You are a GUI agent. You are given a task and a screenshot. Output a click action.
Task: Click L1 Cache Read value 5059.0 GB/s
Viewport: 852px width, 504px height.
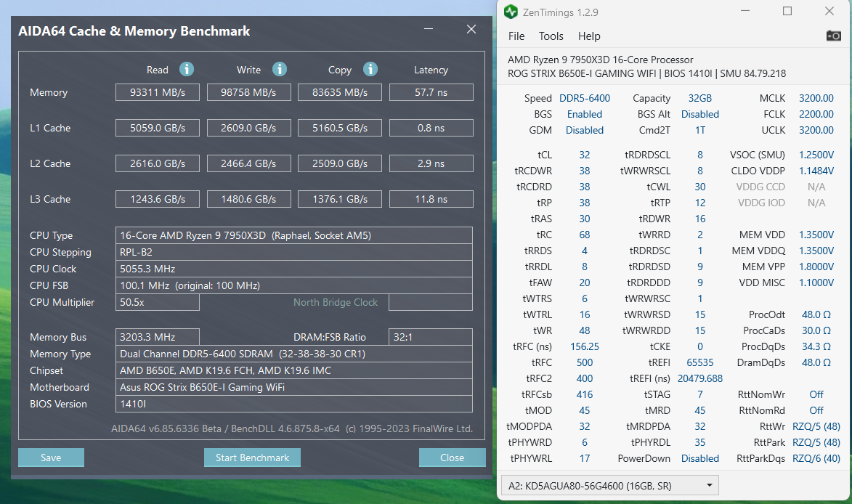158,128
